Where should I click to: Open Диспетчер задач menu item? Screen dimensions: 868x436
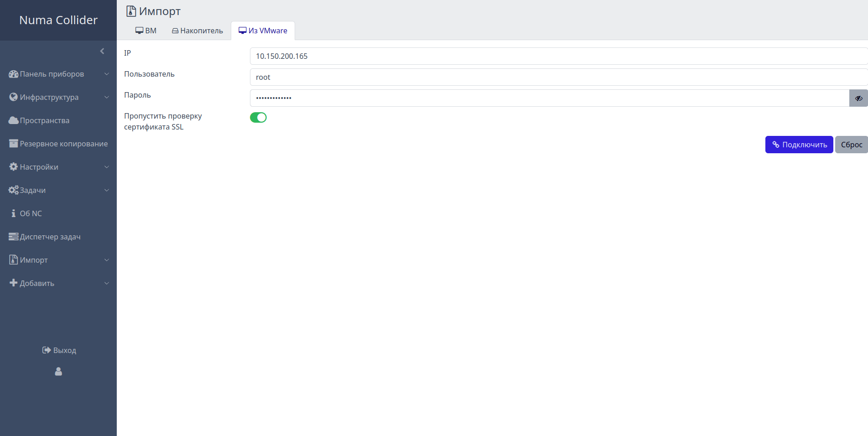58,237
